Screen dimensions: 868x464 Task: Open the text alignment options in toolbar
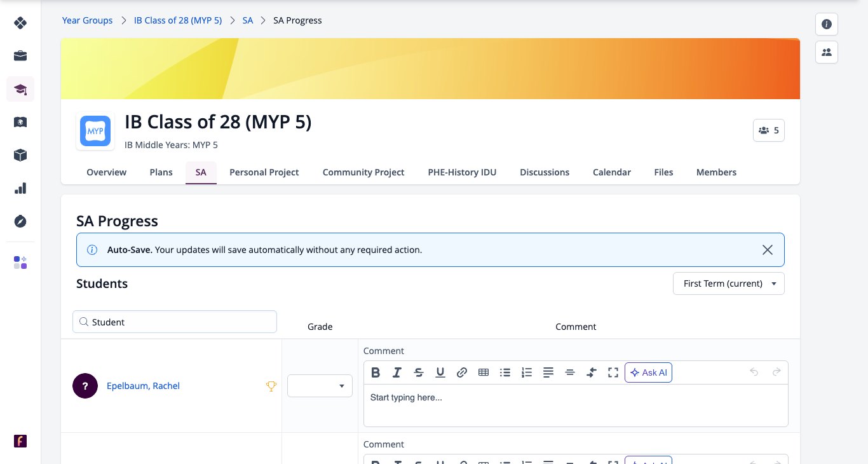point(548,372)
